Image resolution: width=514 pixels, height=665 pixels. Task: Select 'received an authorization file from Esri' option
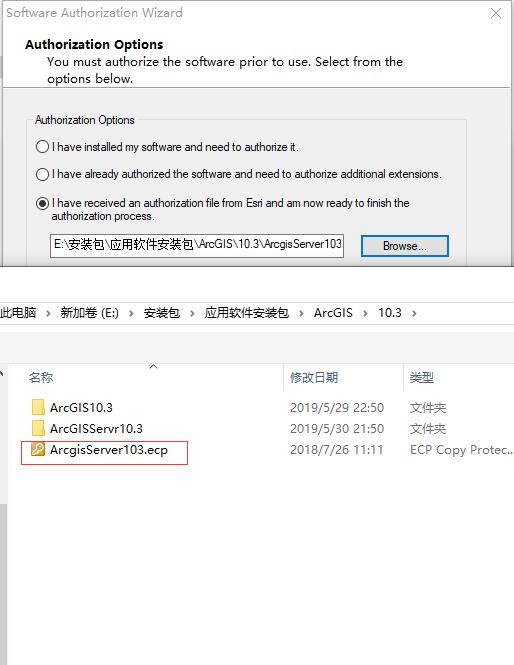(x=42, y=204)
